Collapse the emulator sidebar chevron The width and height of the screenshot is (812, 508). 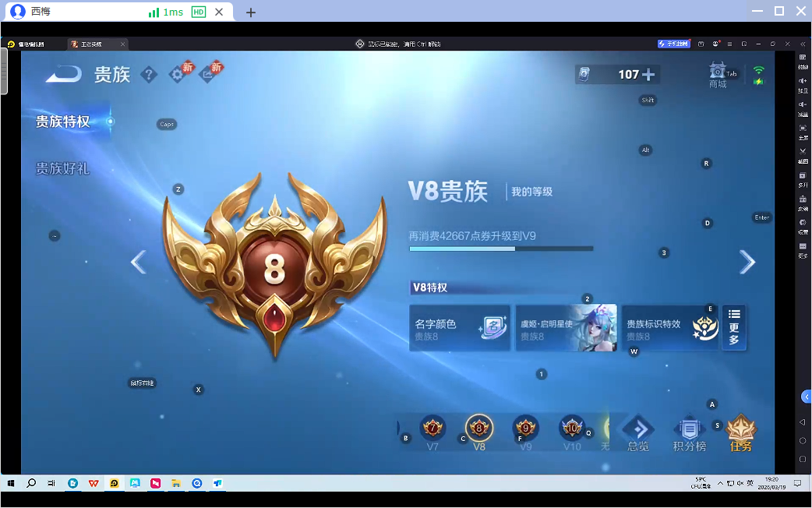coord(805,397)
